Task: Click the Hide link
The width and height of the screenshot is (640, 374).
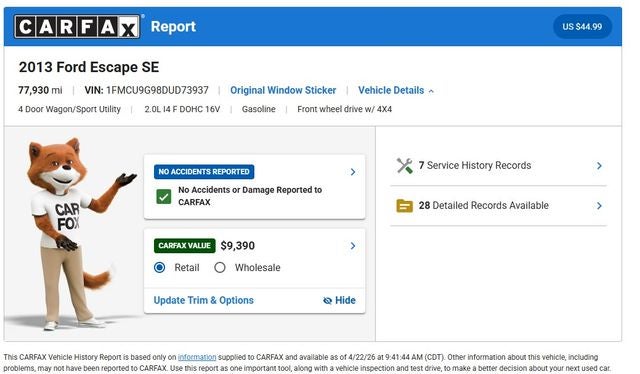Action: (345, 301)
